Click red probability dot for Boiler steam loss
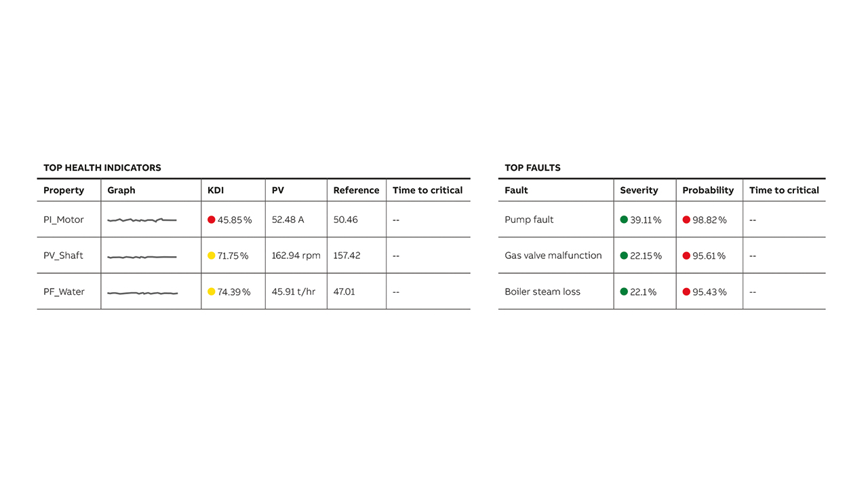This screenshot has width=868, height=488. (686, 291)
